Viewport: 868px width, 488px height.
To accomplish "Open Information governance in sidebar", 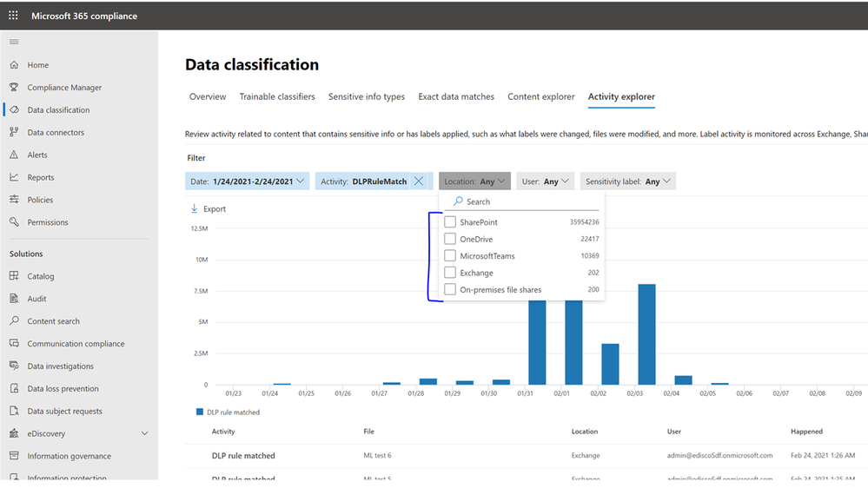I will (69, 455).
